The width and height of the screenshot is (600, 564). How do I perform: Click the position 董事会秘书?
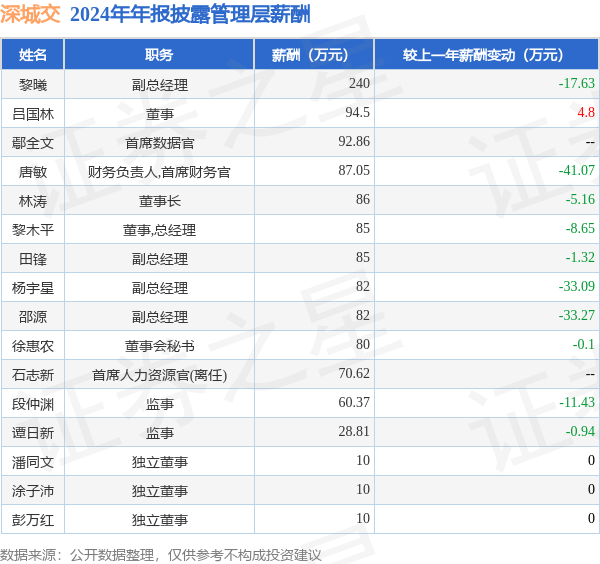(x=160, y=346)
